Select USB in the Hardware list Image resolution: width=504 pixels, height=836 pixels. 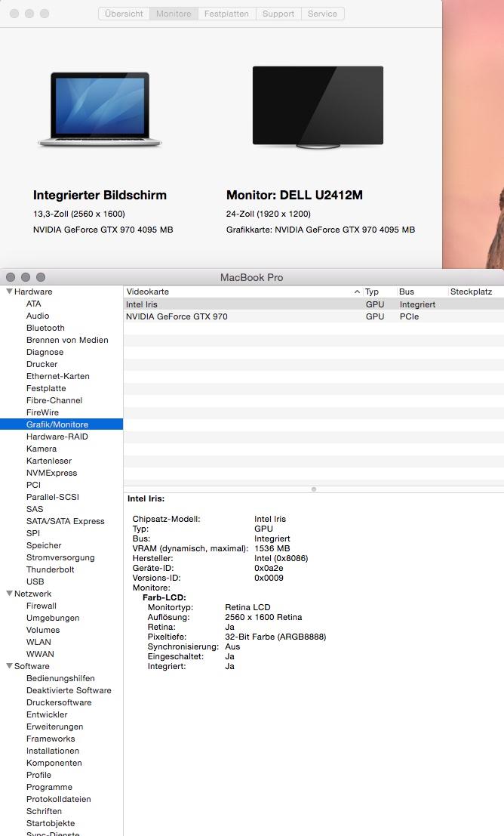(35, 581)
